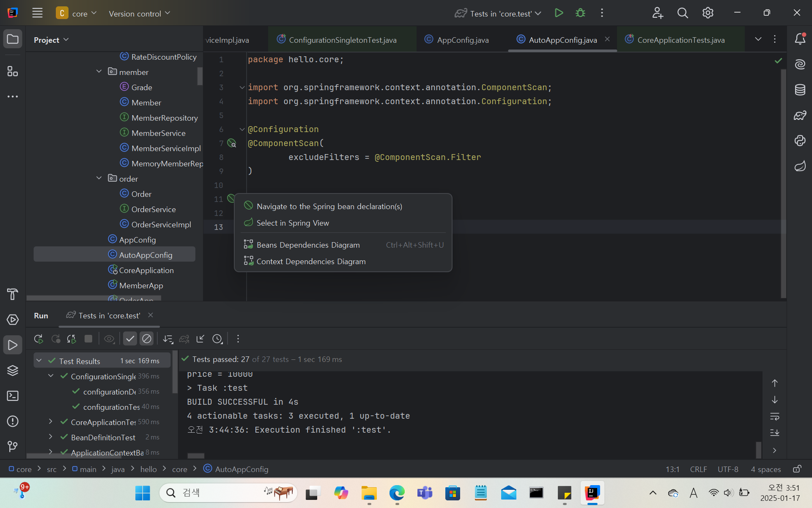The width and height of the screenshot is (812, 508).
Task: Click the CRLF line separator in status bar
Action: click(x=698, y=469)
